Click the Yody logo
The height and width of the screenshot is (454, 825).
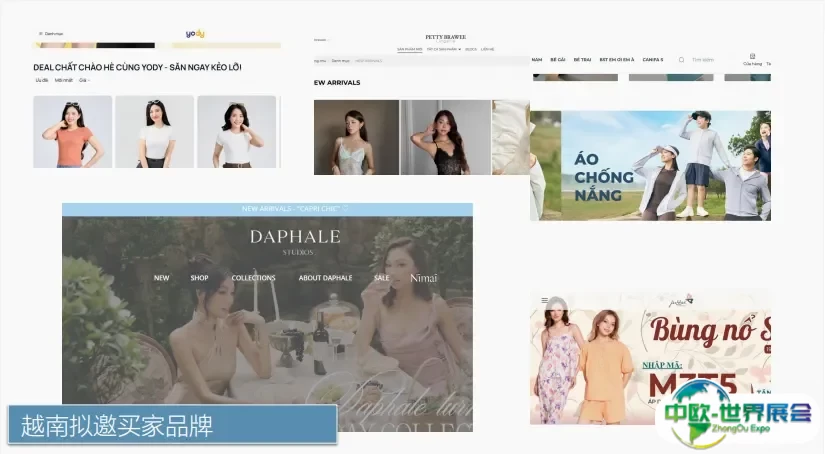tap(195, 34)
